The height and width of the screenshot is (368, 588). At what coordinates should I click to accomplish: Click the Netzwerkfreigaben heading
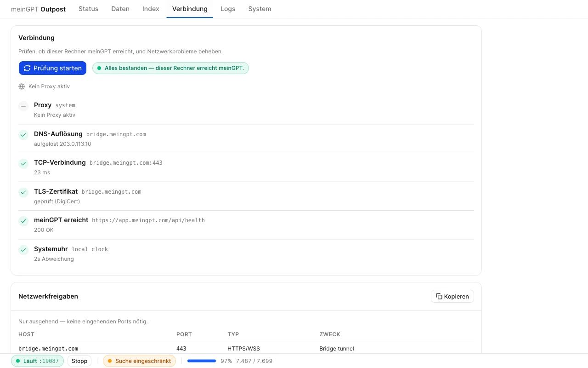(48, 296)
